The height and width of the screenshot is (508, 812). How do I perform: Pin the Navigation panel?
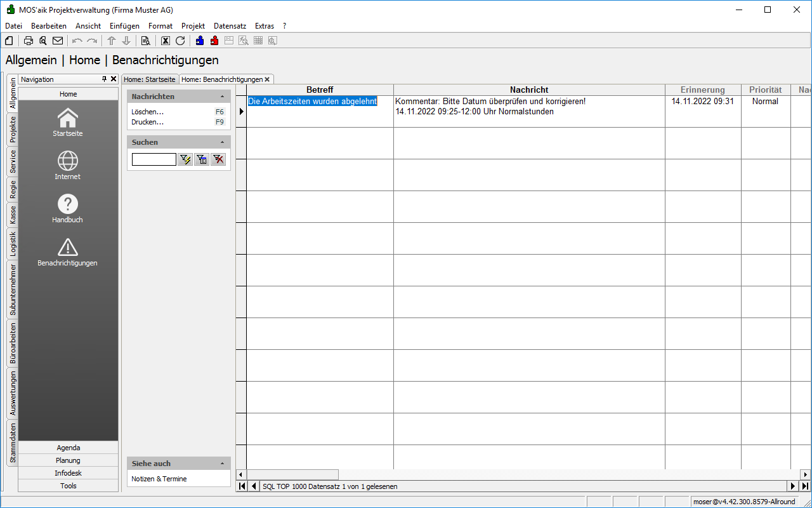click(105, 79)
